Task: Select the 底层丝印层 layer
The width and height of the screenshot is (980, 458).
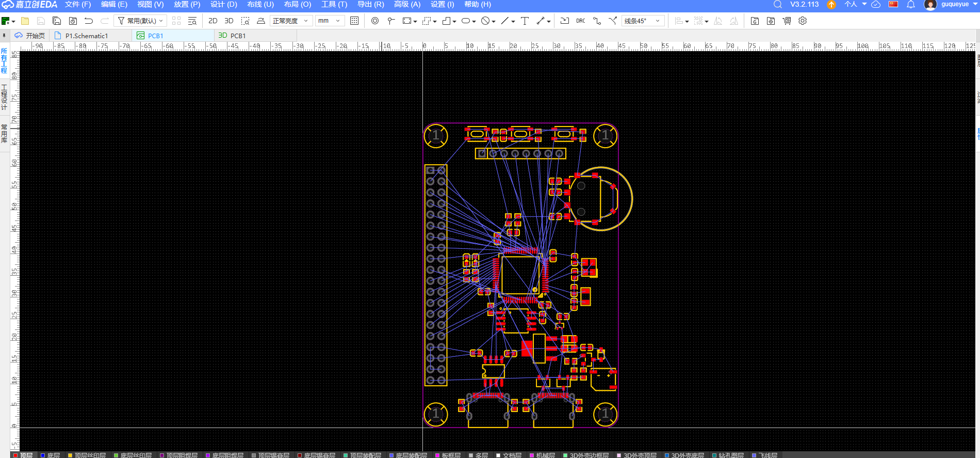Action: click(133, 455)
